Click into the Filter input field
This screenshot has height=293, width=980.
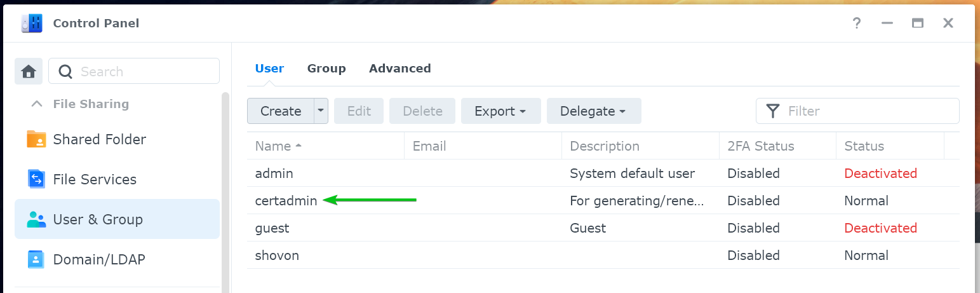point(857,111)
